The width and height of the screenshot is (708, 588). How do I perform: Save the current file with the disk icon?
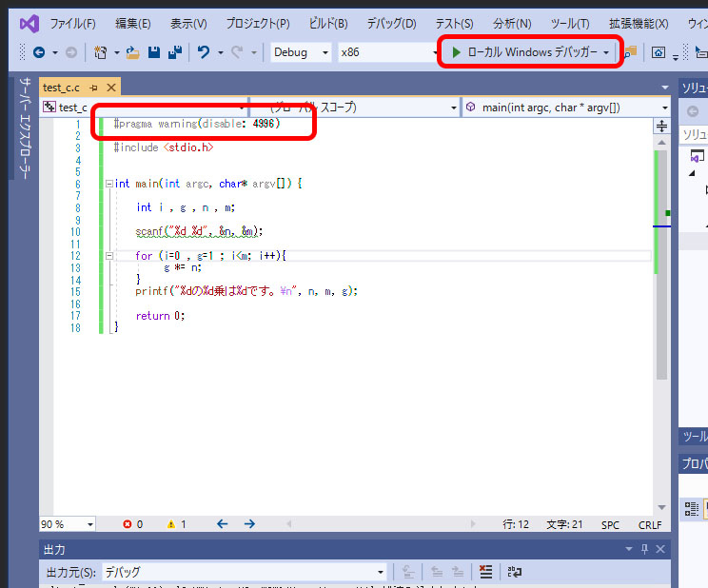[154, 52]
